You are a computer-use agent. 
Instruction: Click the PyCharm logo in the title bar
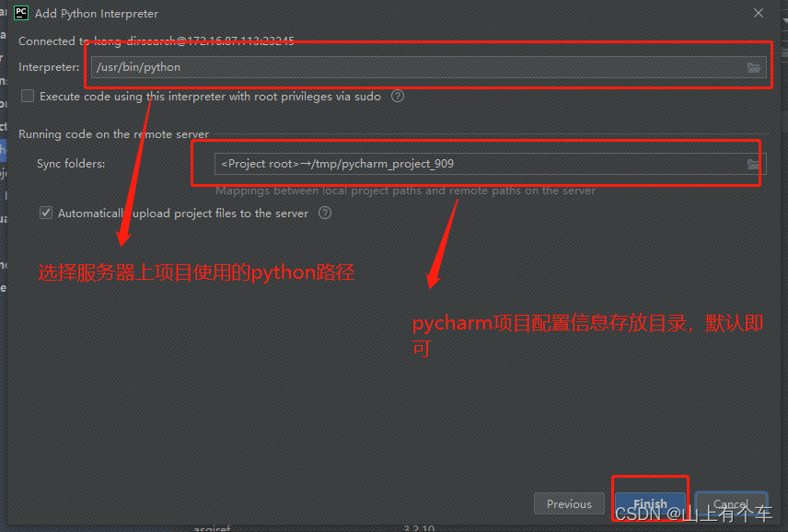pyautogui.click(x=21, y=13)
